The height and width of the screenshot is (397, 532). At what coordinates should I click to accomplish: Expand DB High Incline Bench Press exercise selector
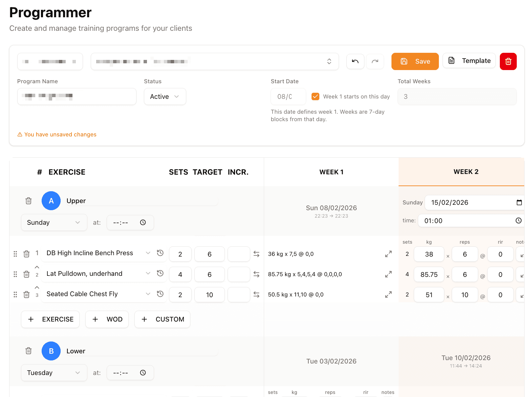coord(148,253)
